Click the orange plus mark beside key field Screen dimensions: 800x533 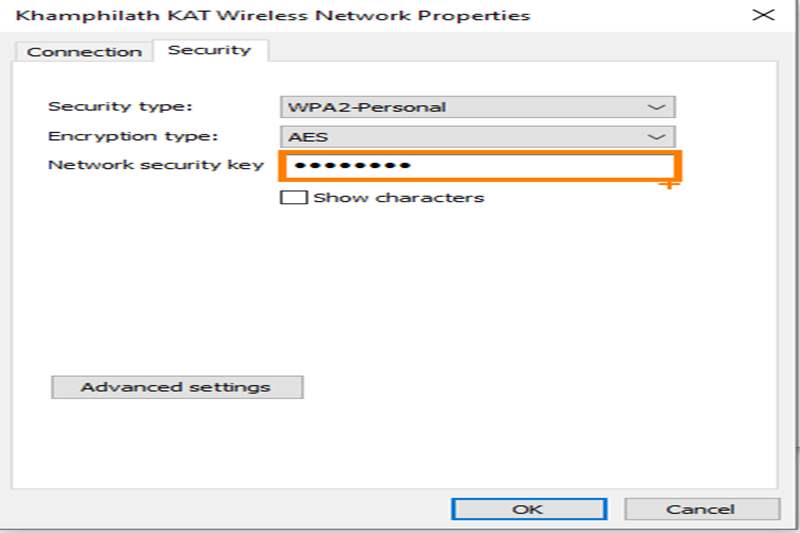point(670,185)
